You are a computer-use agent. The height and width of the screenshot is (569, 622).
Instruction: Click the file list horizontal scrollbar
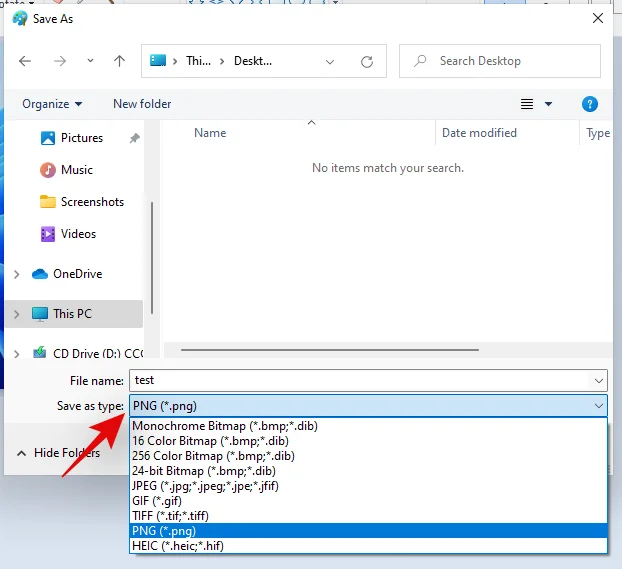coord(330,350)
